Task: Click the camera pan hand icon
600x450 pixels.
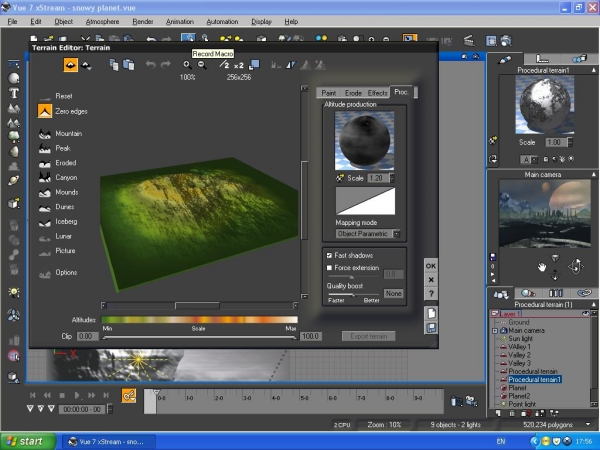Action: (541, 267)
